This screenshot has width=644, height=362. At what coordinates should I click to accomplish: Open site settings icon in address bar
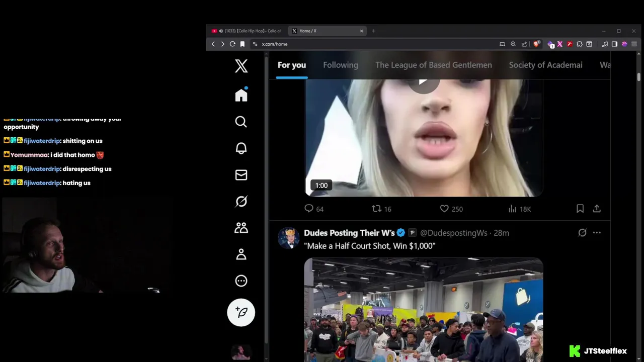point(255,44)
